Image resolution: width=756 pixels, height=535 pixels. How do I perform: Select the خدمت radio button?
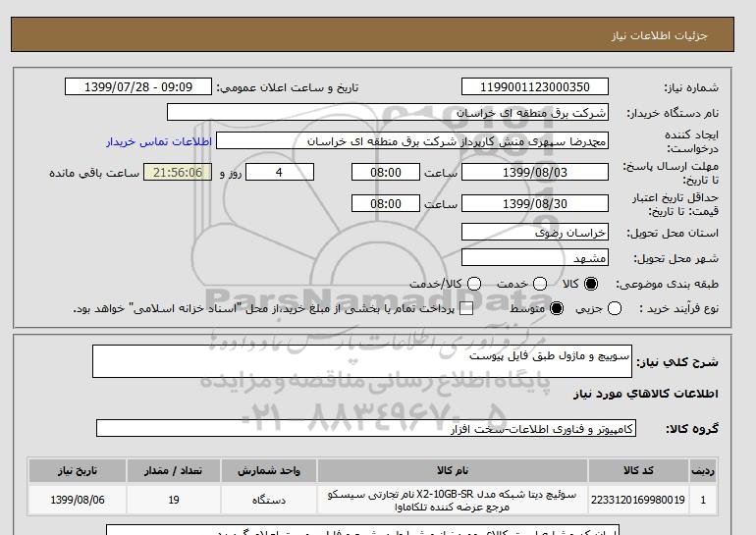click(x=540, y=284)
